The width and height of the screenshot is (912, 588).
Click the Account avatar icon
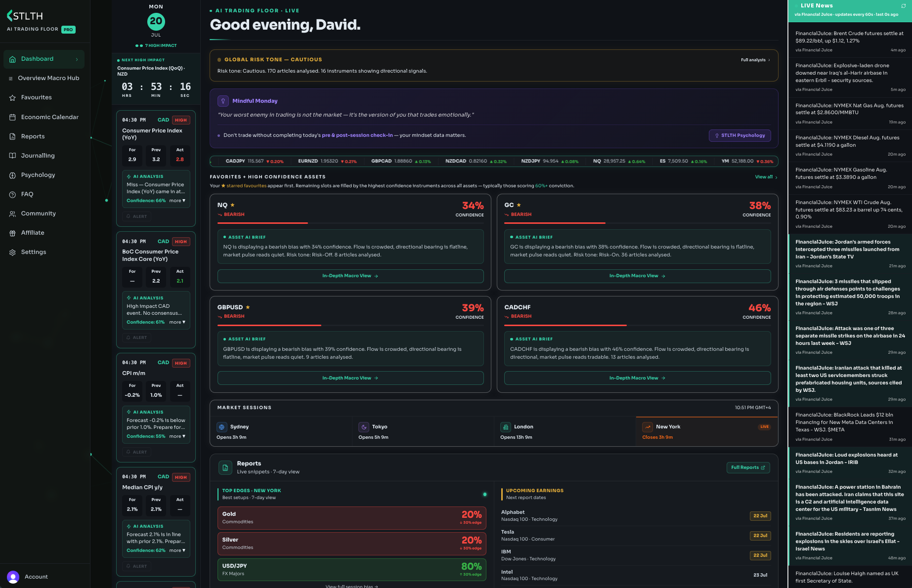click(x=13, y=577)
